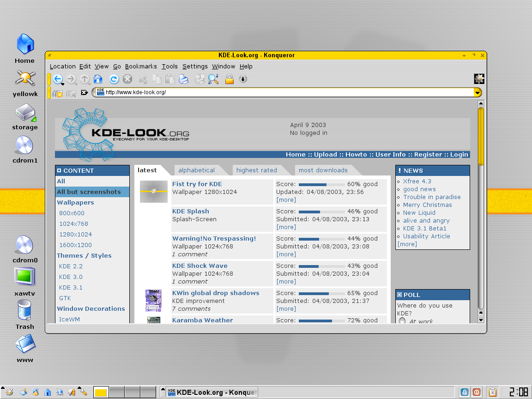Image resolution: width=532 pixels, height=399 pixels.
Task: Click more link for KDE Splash
Action: pos(286,227)
